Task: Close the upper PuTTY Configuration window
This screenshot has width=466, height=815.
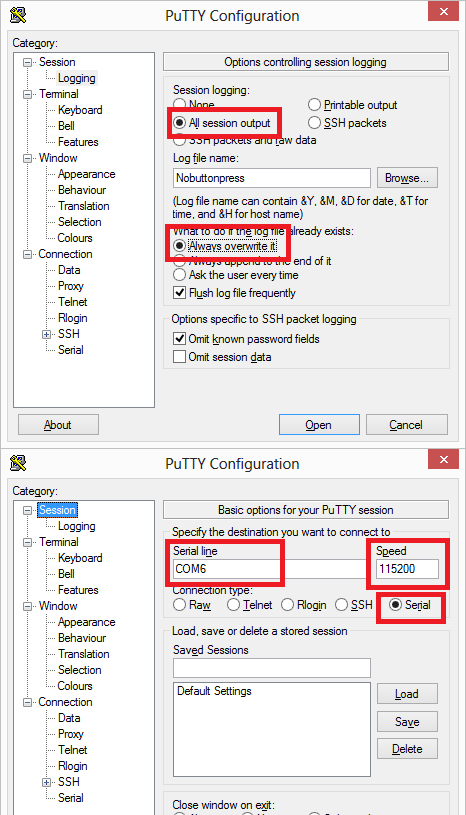Action: 444,11
